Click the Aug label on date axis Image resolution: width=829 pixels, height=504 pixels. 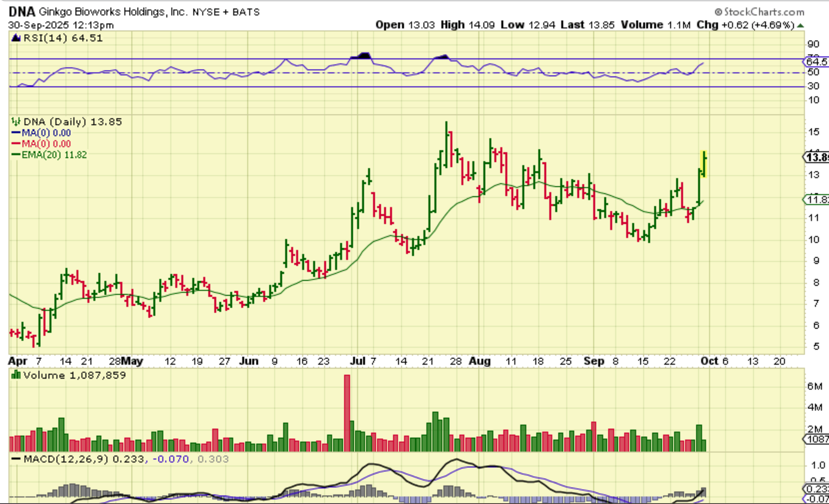pyautogui.click(x=479, y=361)
